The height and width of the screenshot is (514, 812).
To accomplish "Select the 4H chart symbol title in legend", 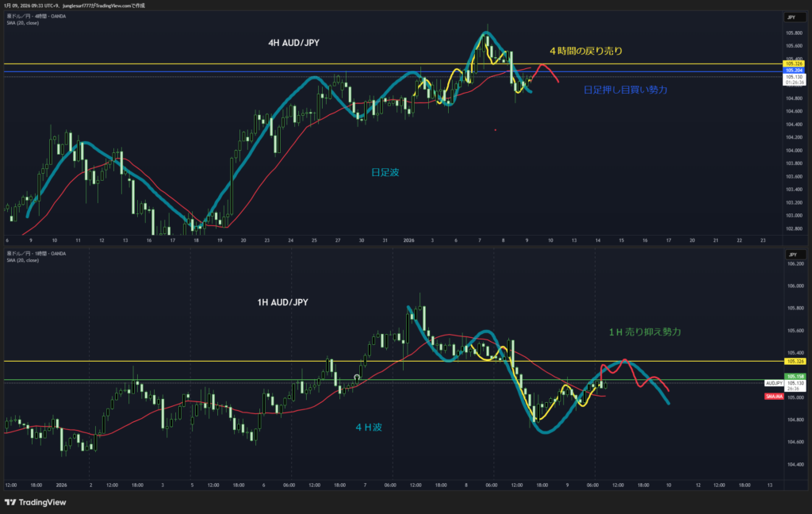I will pyautogui.click(x=37, y=17).
